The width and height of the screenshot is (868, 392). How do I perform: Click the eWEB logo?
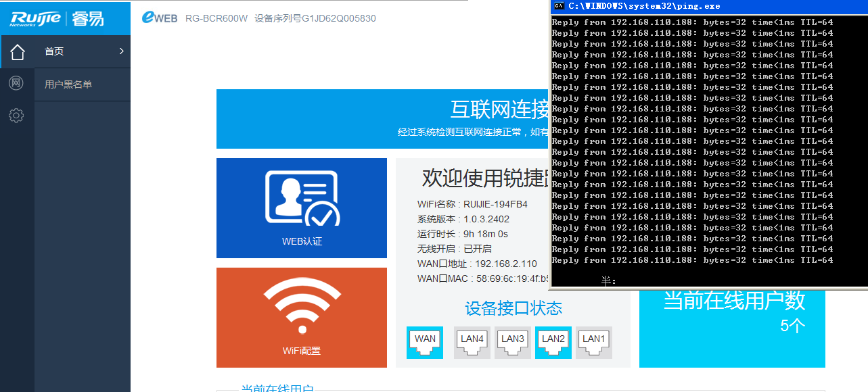[160, 18]
